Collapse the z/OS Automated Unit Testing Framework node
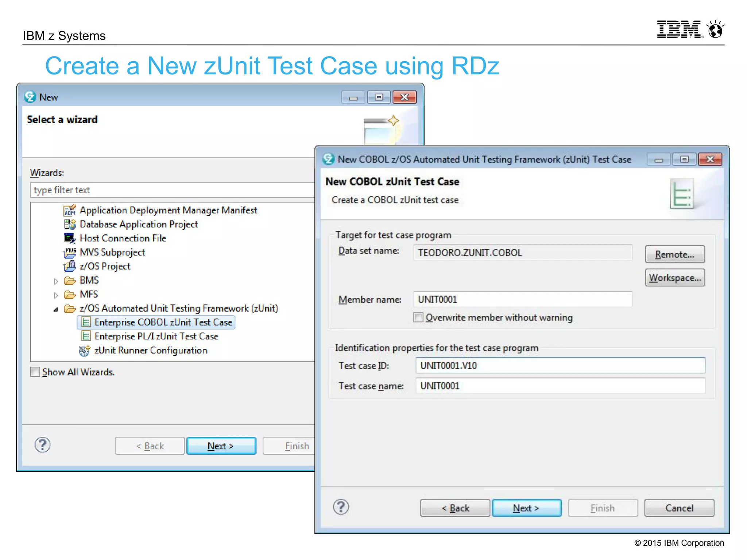The height and width of the screenshot is (560, 747). [x=56, y=309]
